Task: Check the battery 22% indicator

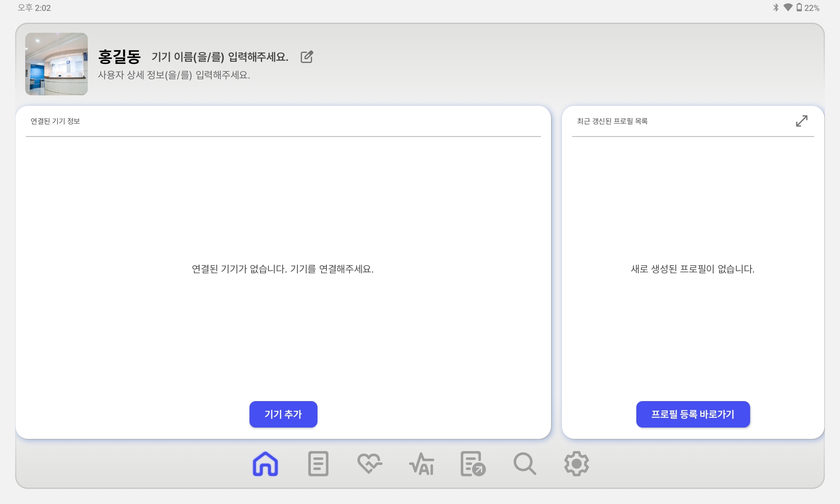Action: pos(808,8)
